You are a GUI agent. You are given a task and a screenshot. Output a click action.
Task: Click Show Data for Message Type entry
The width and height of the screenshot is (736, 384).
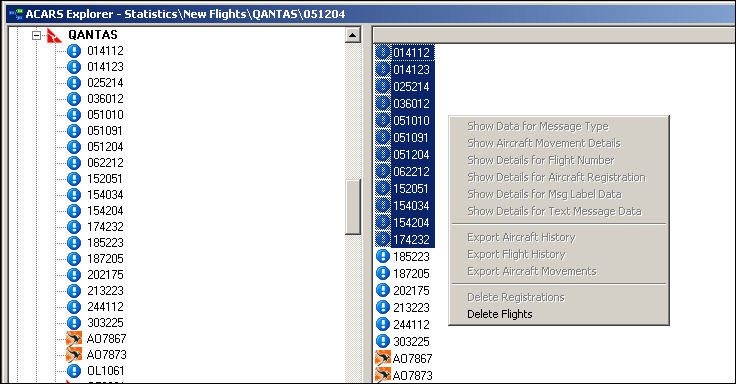537,126
